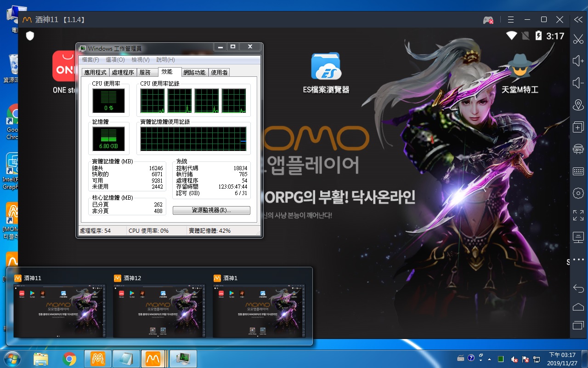This screenshot has height=368, width=588.
Task: Open the emulator hamburger menu
Action: point(510,20)
